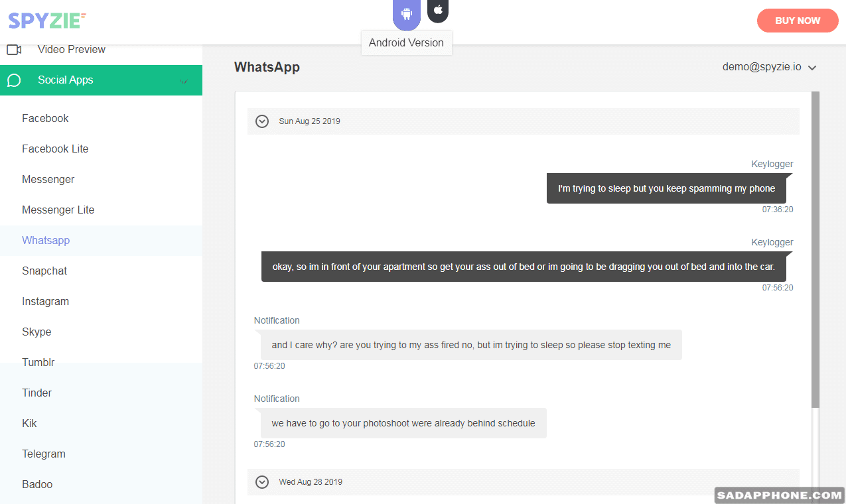Collapse the Social Apps menu arrow
This screenshot has width=846, height=504.
pyautogui.click(x=184, y=81)
